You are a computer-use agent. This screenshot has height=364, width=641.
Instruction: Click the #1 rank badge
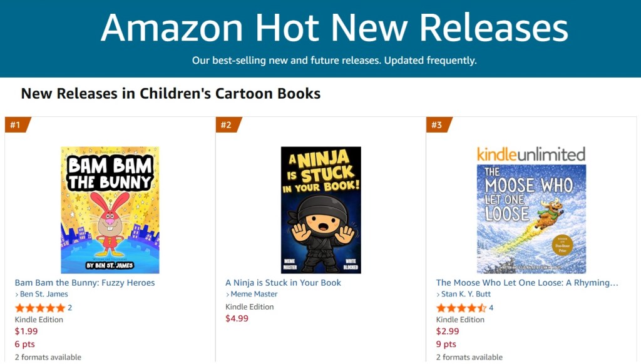(x=16, y=125)
